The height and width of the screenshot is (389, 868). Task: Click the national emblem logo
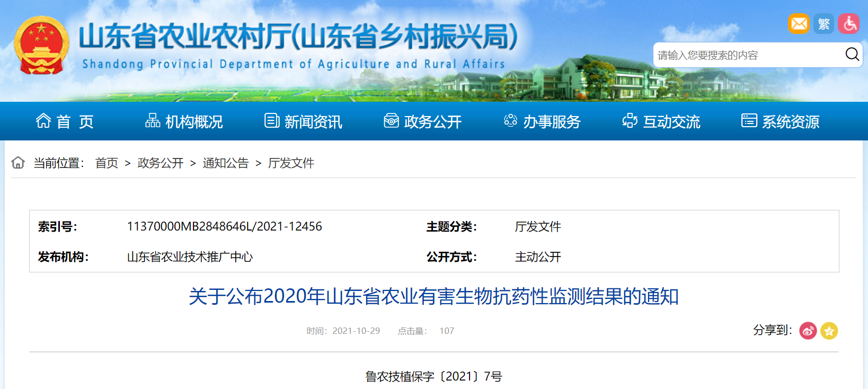41,46
